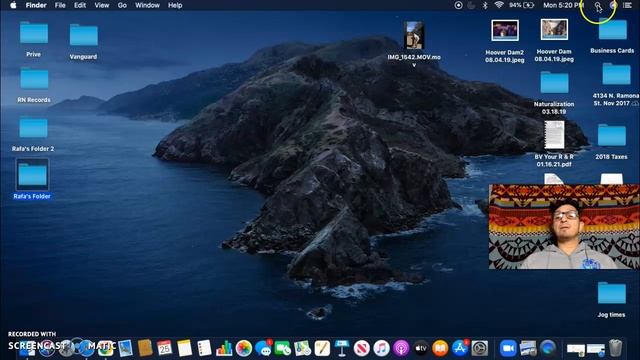
Task: Click the screen recording status icon
Action: 458,5
